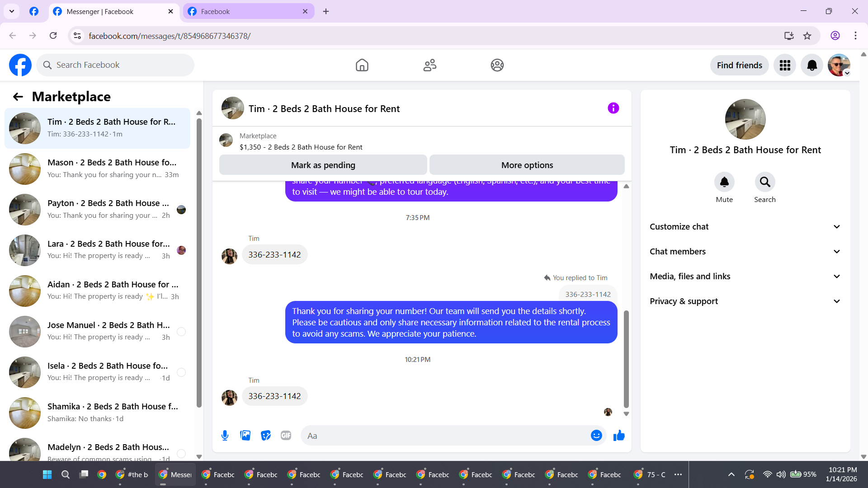Click the voice clip microphone icon
This screenshot has height=488, width=868.
click(225, 436)
